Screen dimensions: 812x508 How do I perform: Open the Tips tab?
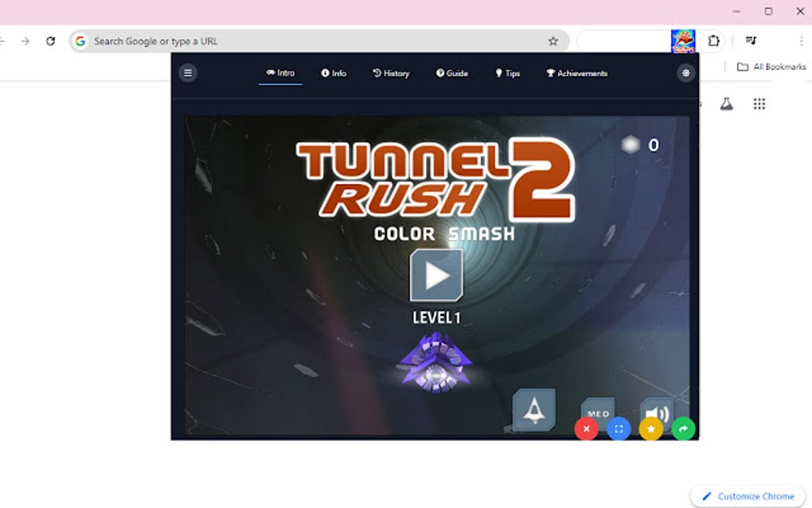[x=508, y=73]
